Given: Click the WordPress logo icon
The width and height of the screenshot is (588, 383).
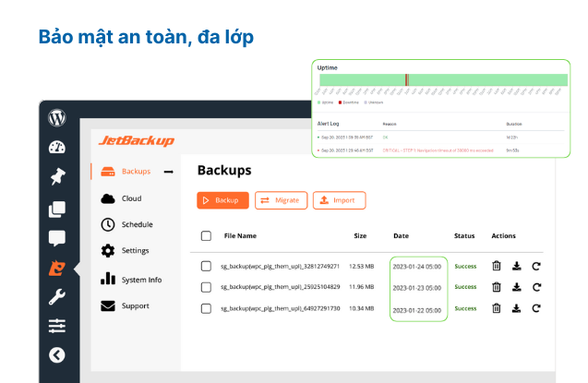Looking at the screenshot, I should point(57,118).
